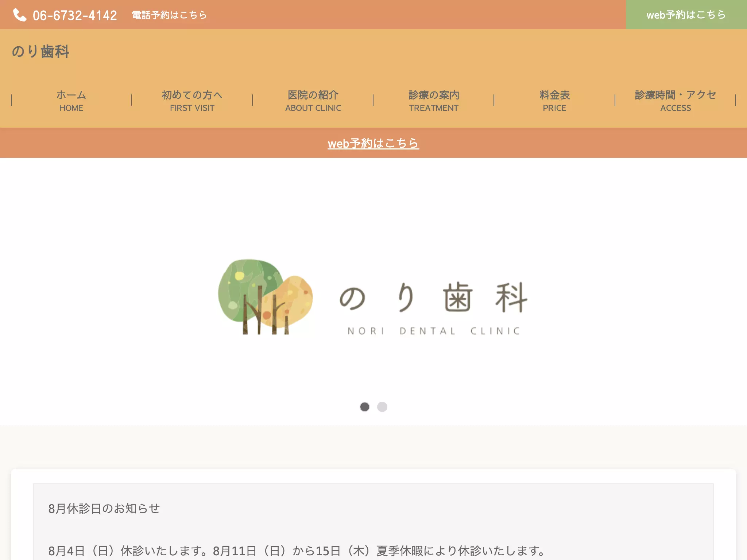Select the first slider dot

(x=364, y=407)
